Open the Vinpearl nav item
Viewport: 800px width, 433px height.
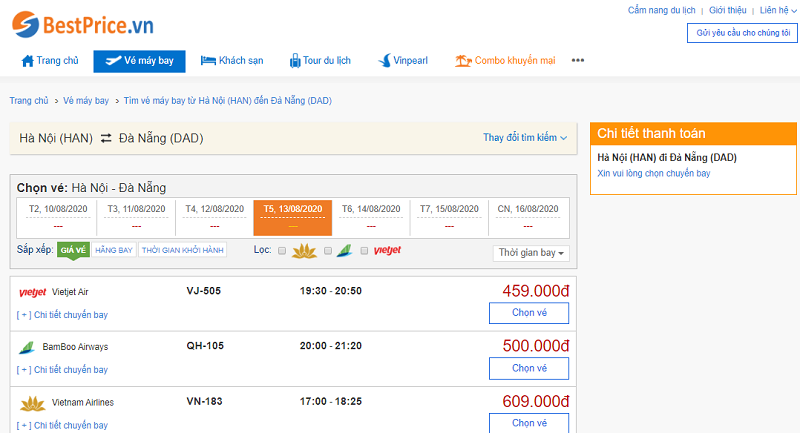[403, 61]
